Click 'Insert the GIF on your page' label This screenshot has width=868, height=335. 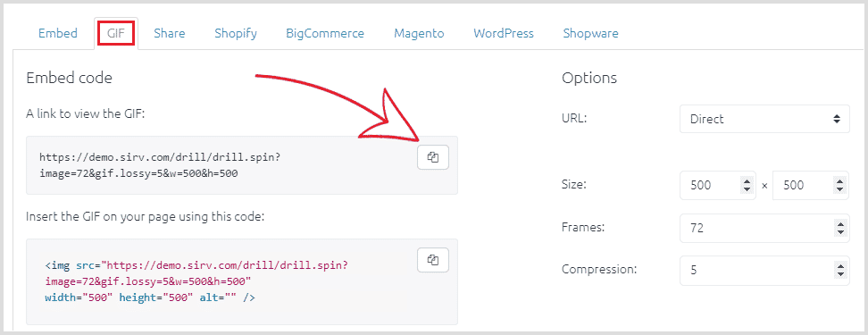click(x=146, y=216)
